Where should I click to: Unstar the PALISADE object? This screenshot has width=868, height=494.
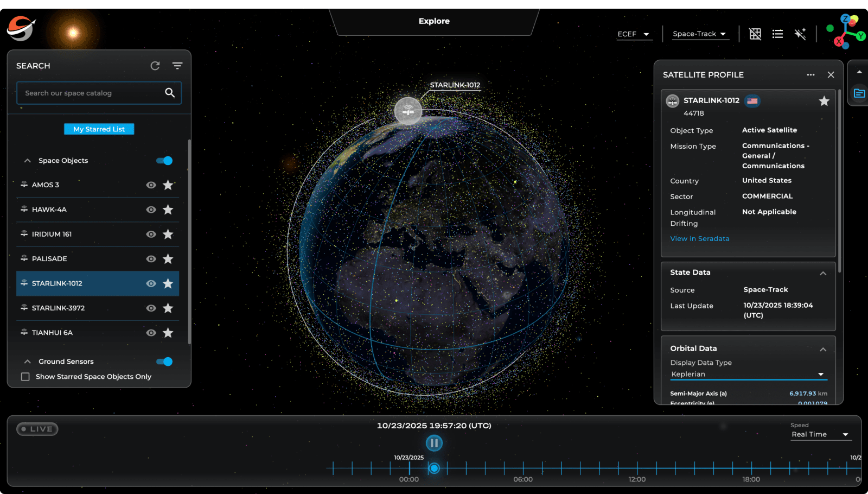pyautogui.click(x=168, y=259)
